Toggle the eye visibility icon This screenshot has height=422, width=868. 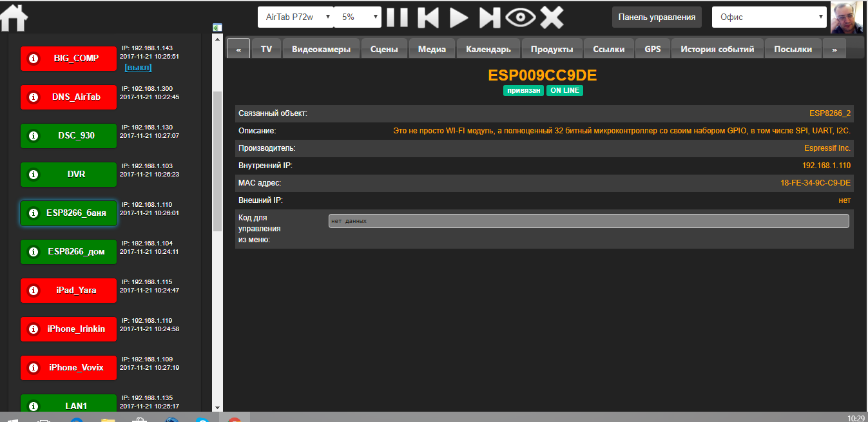[521, 17]
